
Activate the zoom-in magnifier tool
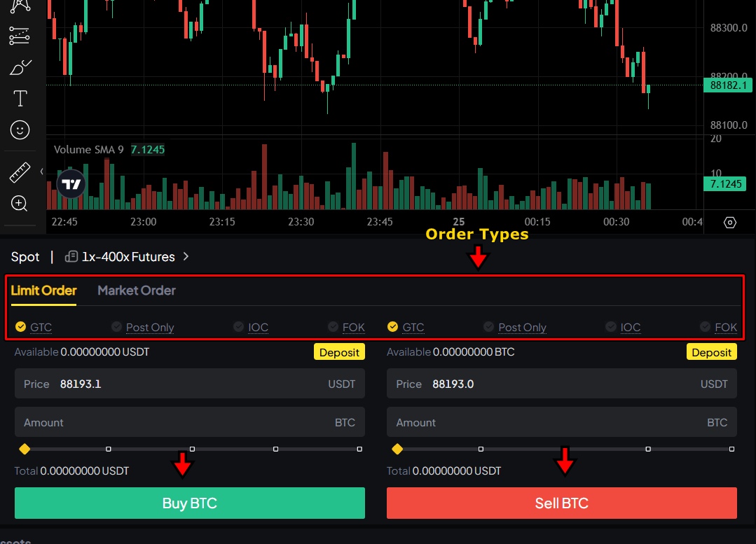[20, 203]
